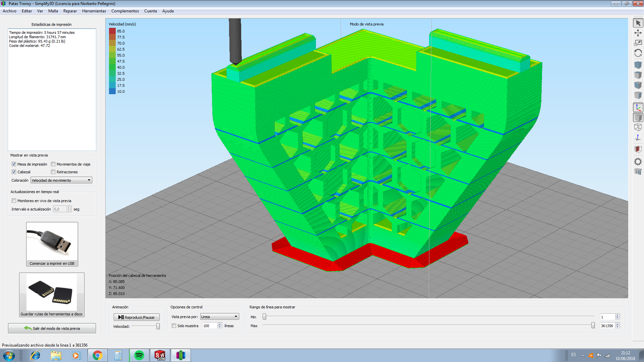644x362 pixels.
Task: Open the cross section view tool
Action: pos(638,149)
